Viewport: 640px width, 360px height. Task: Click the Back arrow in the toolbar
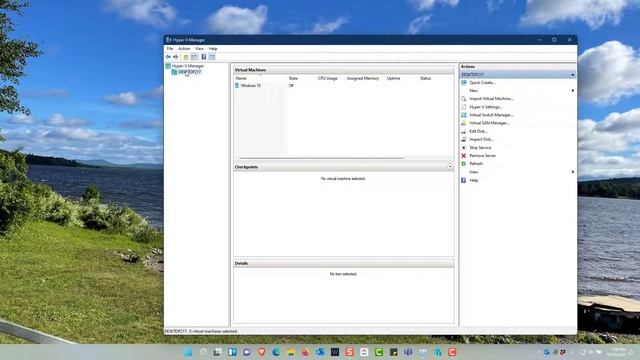tap(168, 57)
